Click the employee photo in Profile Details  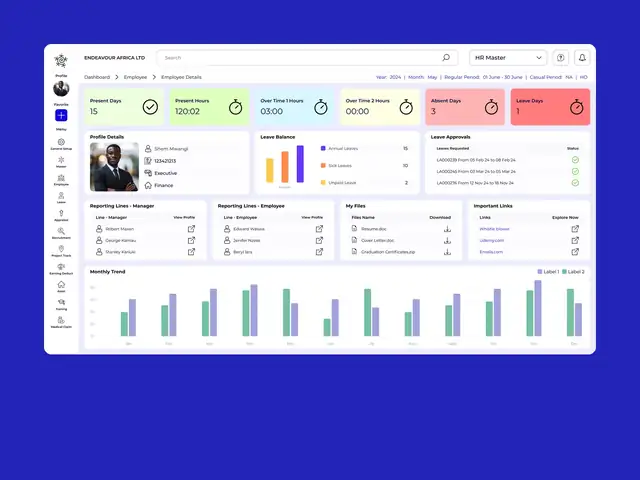click(114, 167)
